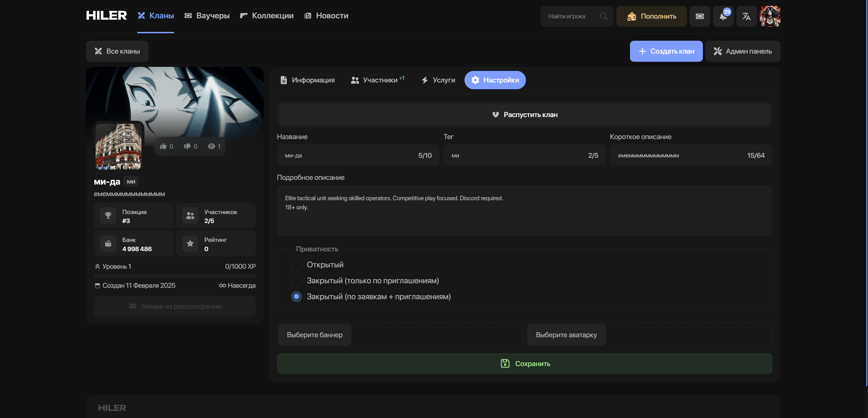Switch to the Участники tab
Viewport: 868px width, 418px height.
pos(377,80)
